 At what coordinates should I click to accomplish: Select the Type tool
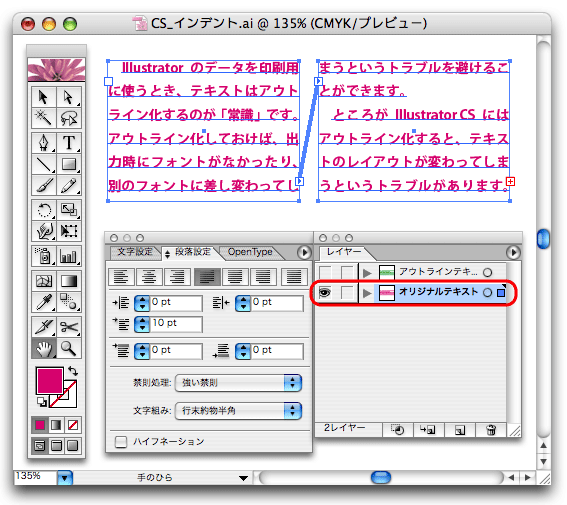[x=69, y=143]
